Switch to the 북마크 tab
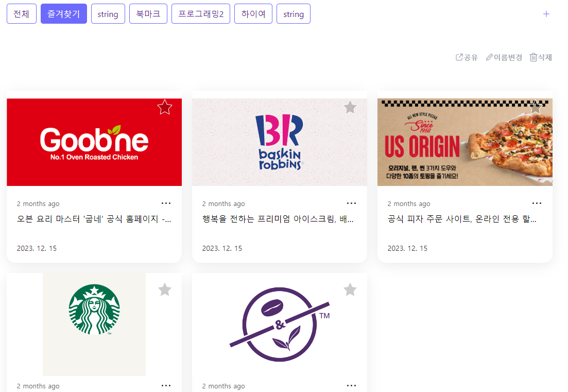 tap(148, 14)
